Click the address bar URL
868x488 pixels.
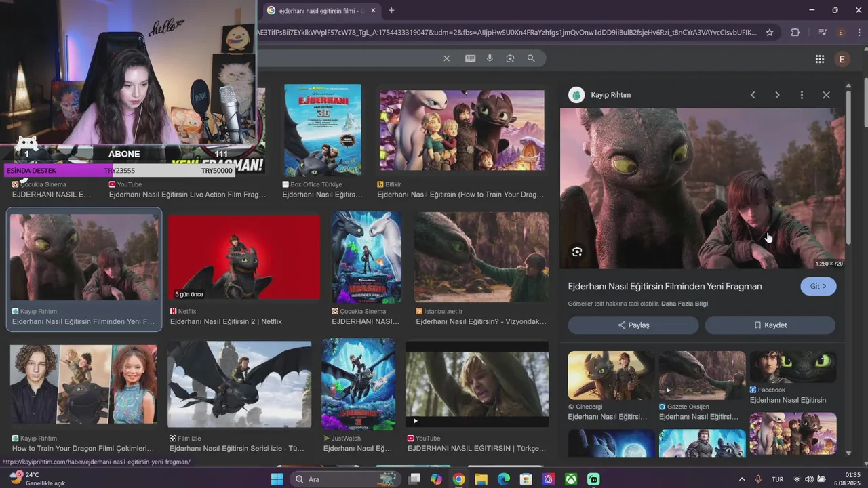pyautogui.click(x=505, y=32)
